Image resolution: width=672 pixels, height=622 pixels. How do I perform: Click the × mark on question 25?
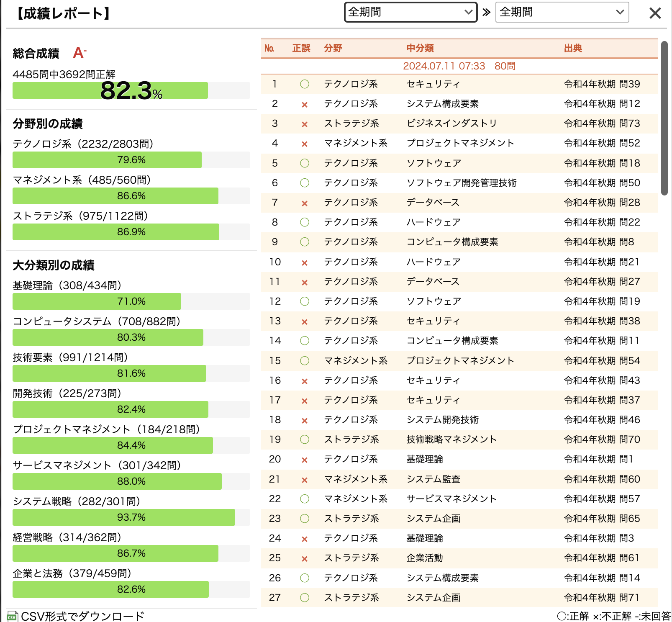tap(304, 558)
